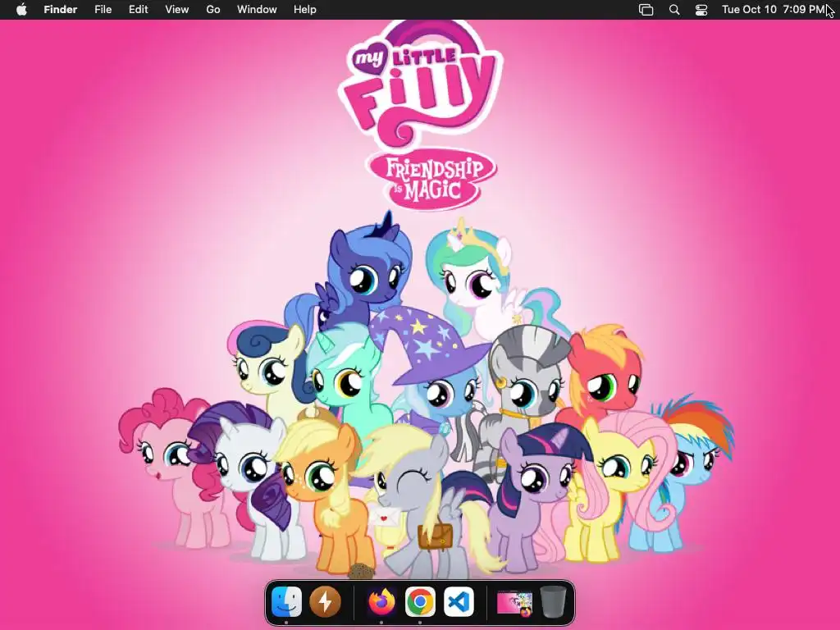Launch Finder from the Dock
This screenshot has height=630, width=840.
click(286, 601)
